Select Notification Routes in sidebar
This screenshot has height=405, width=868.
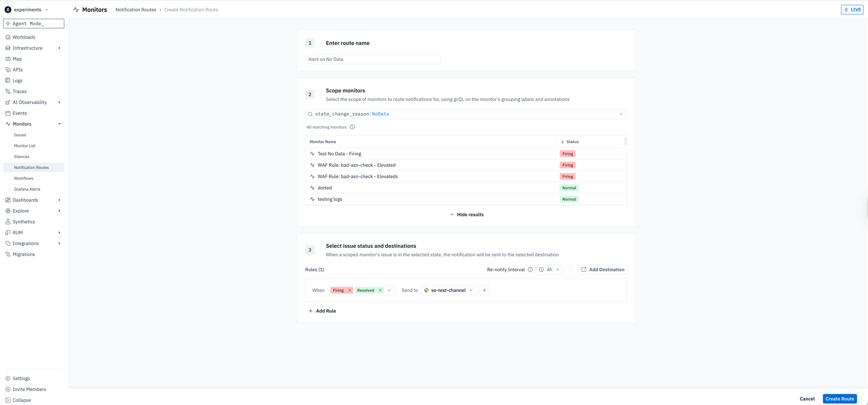tap(33, 168)
